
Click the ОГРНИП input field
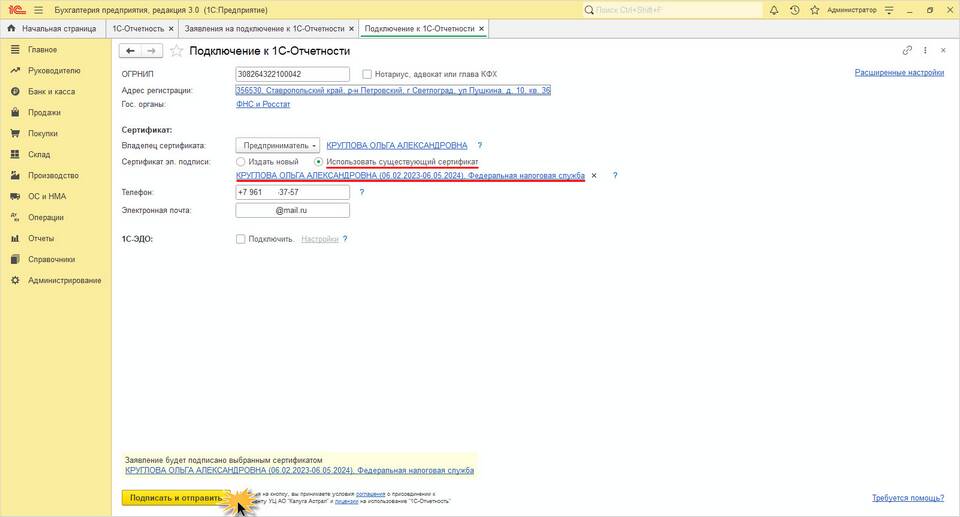(292, 74)
